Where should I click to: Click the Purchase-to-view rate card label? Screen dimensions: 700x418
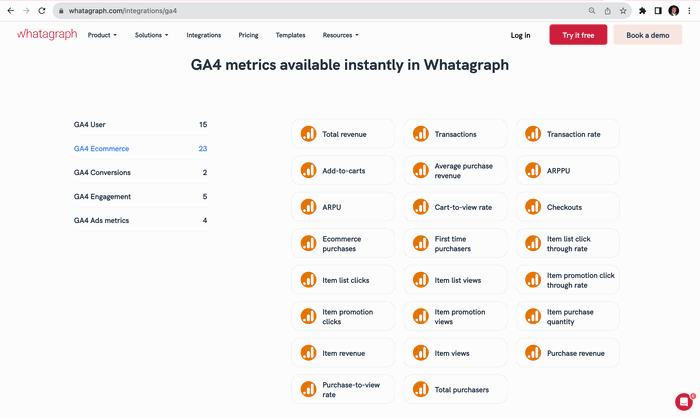click(x=351, y=389)
